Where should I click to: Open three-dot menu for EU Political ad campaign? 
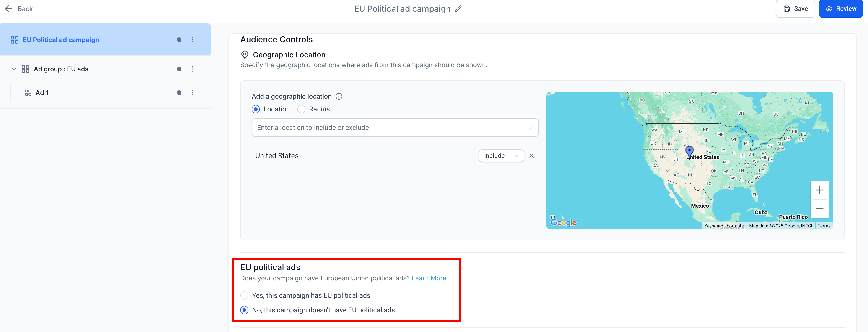tap(192, 40)
